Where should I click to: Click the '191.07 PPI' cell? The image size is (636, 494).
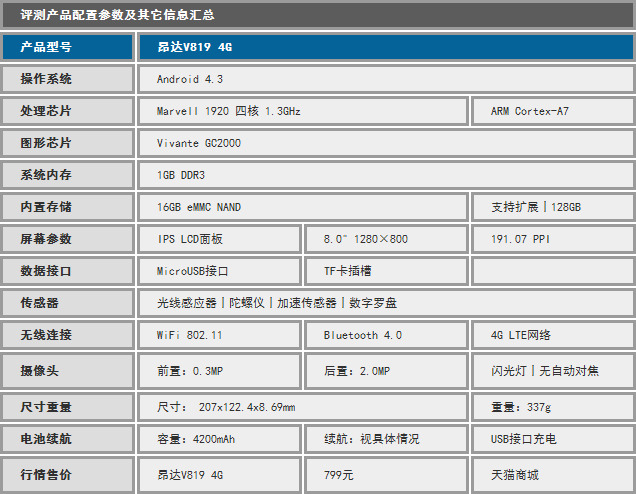point(553,239)
